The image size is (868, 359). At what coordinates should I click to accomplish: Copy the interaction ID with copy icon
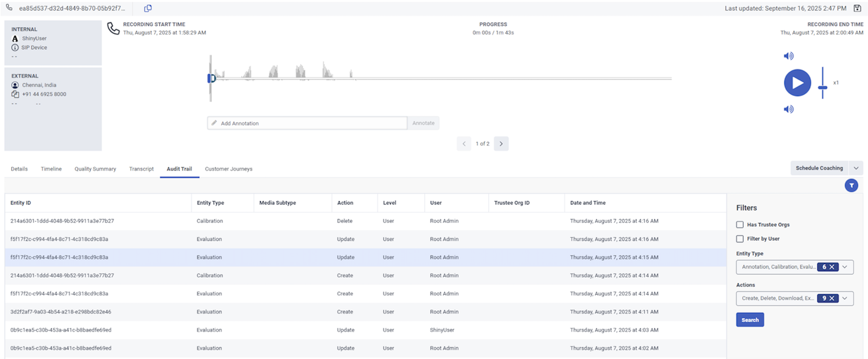tap(148, 8)
